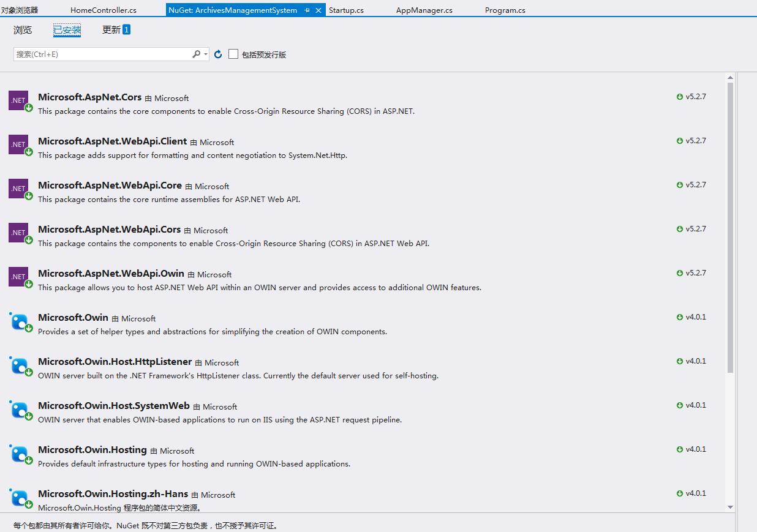This screenshot has width=757, height=532.
Task: Click the scrollbar up arrow of package list
Action: (730, 78)
